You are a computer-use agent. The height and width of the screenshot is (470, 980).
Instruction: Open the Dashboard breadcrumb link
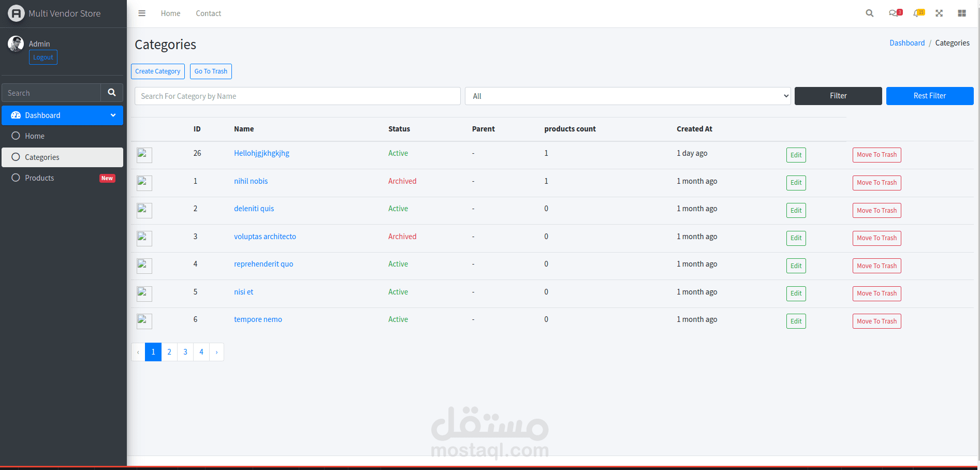[907, 43]
